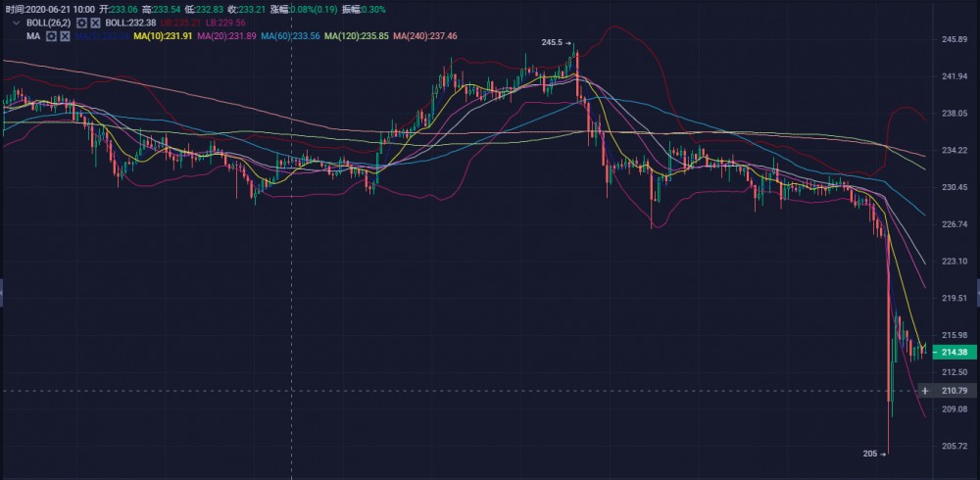Expand the left side panel handle
The image size is (980, 480).
2,291
